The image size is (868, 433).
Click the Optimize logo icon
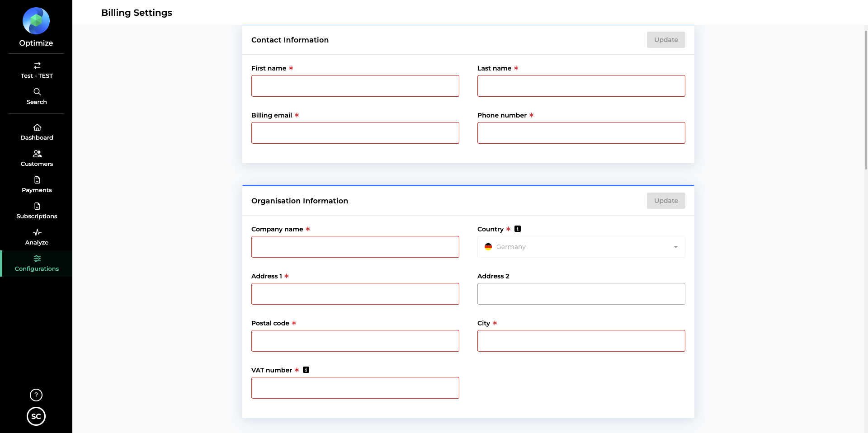[36, 21]
